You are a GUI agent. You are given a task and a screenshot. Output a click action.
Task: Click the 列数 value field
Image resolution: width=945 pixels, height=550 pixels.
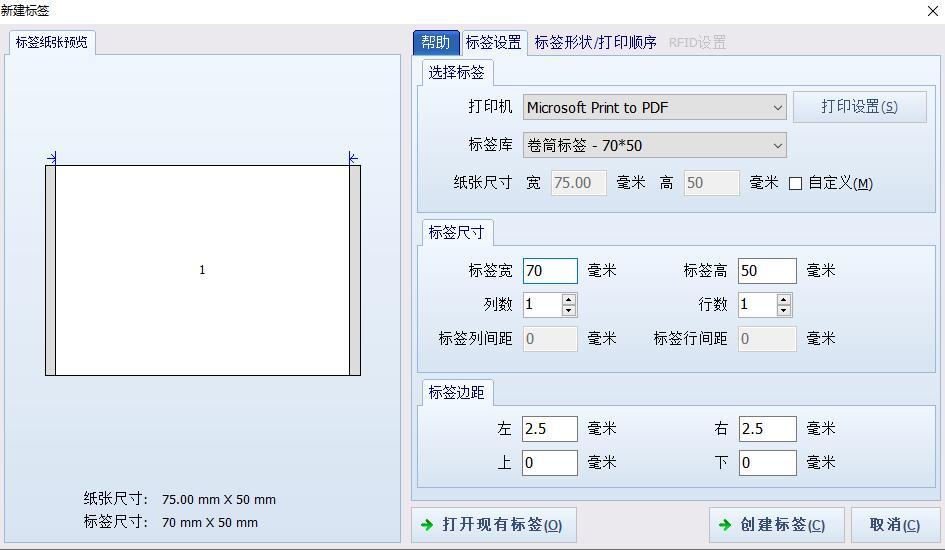tap(542, 305)
